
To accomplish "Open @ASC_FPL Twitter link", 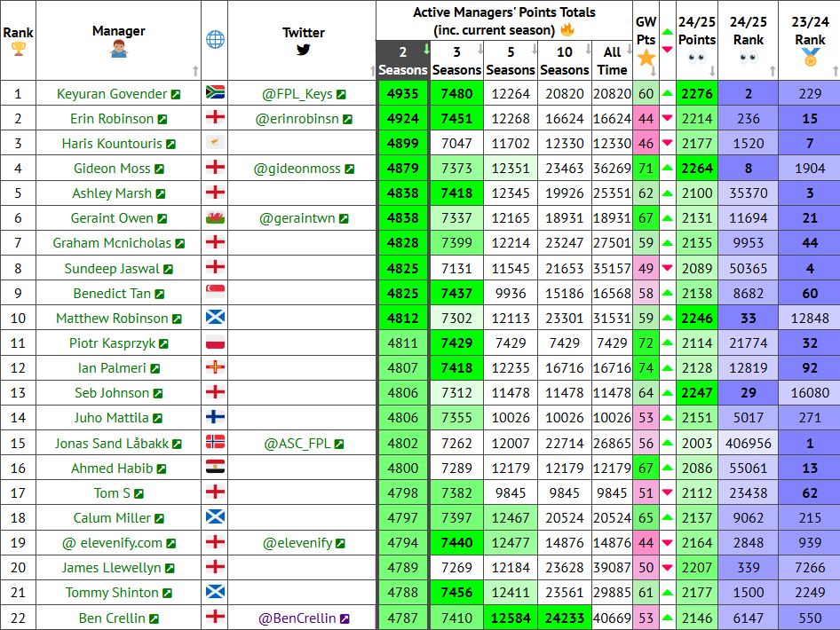I will tap(303, 444).
